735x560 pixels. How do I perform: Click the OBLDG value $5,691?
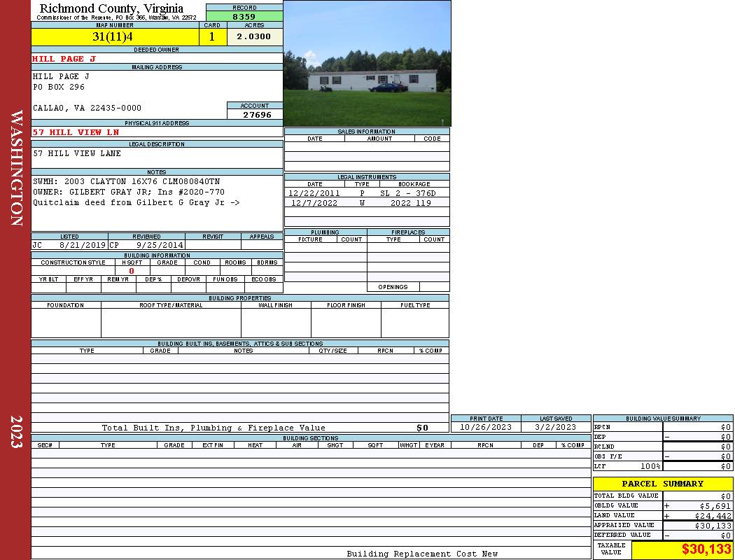point(715,505)
